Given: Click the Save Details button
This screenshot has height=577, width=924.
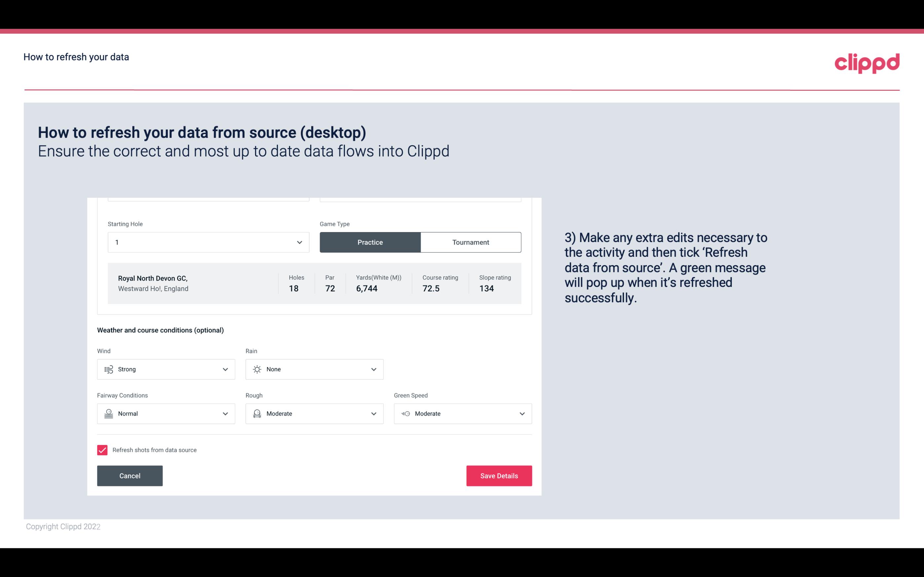Looking at the screenshot, I should pos(499,475).
